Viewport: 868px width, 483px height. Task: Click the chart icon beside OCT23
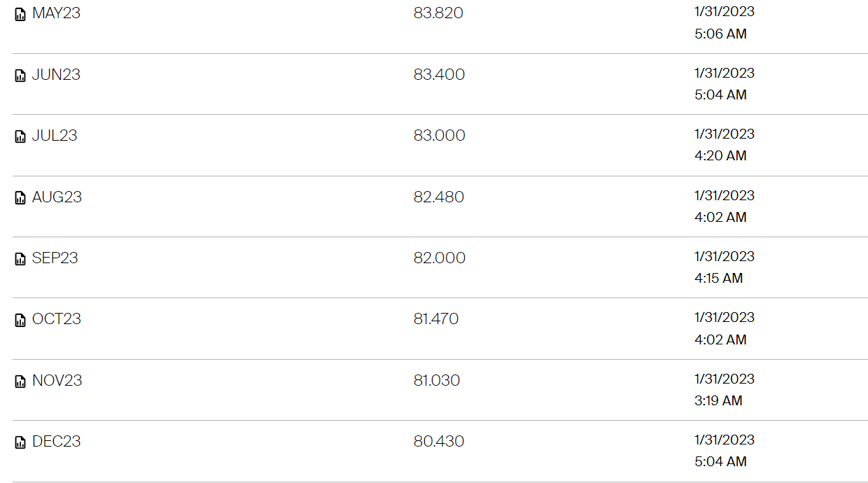20,320
